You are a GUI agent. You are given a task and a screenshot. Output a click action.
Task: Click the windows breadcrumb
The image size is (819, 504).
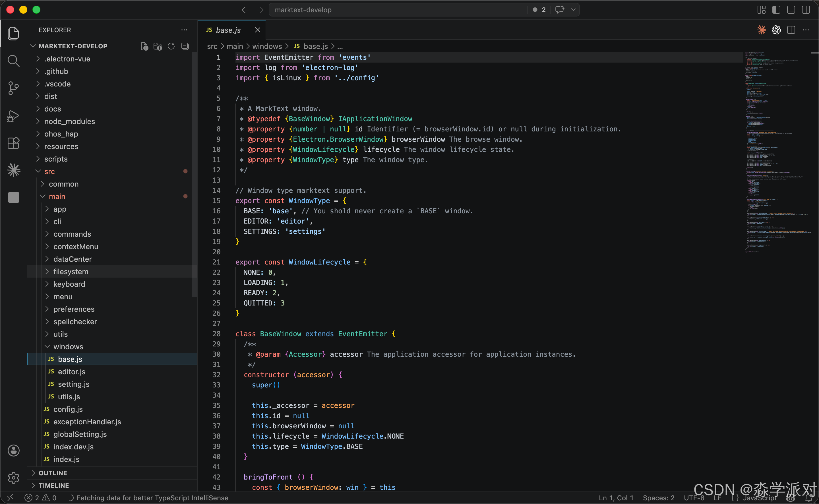[x=267, y=46]
